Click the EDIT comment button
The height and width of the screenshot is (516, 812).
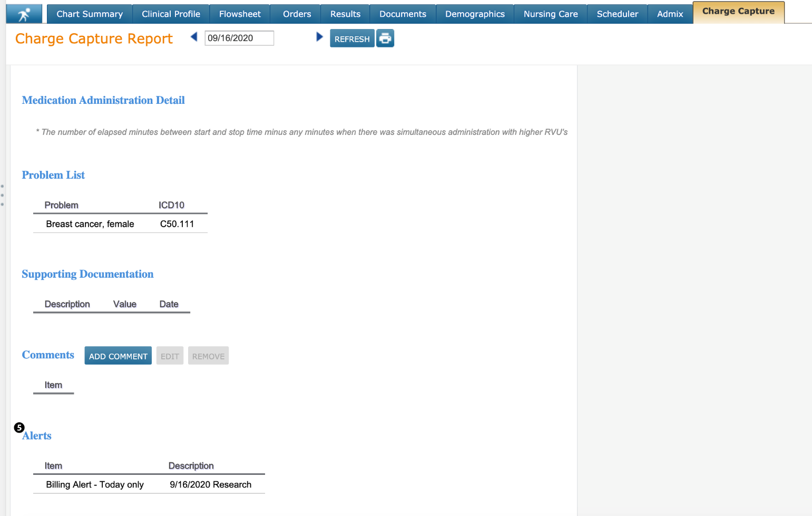click(170, 356)
